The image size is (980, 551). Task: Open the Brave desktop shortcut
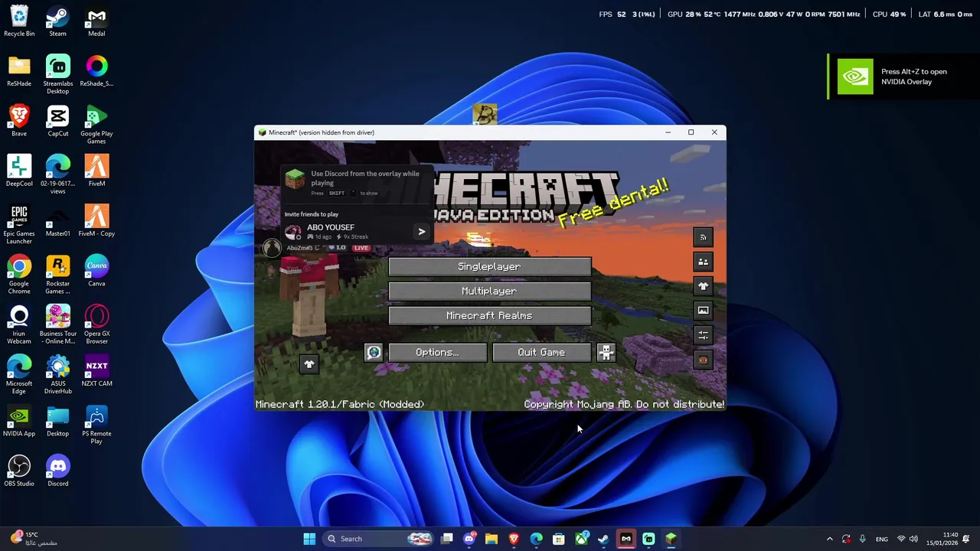(x=19, y=121)
